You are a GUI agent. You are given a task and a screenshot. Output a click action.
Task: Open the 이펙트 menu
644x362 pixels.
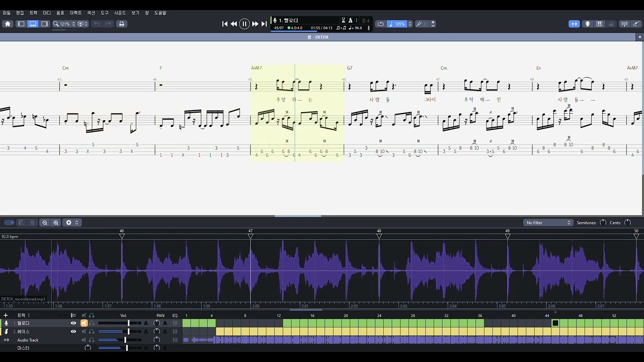[x=75, y=13]
